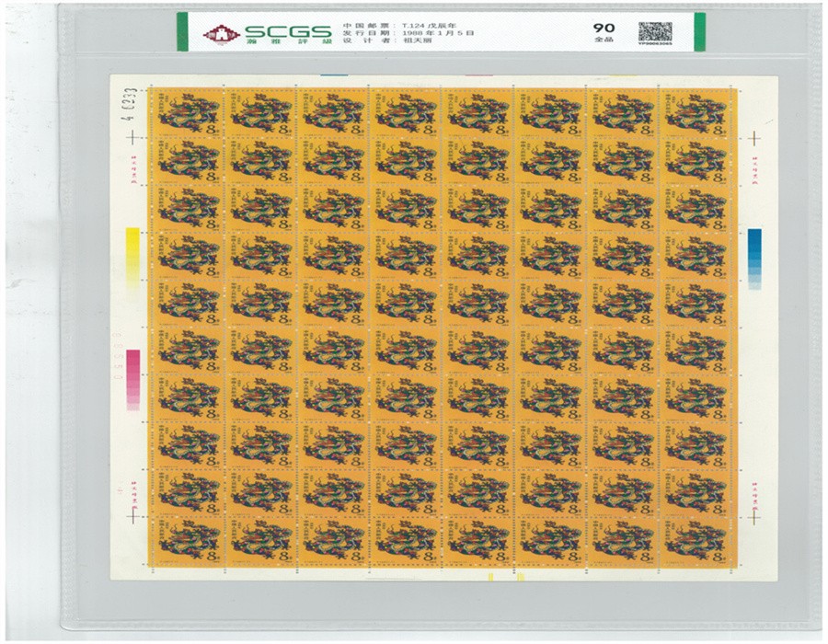Click the dragon stamp in the top-right corner

696,110
